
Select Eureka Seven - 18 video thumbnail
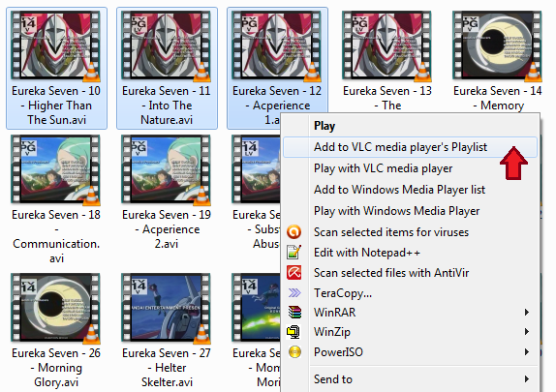[55, 169]
